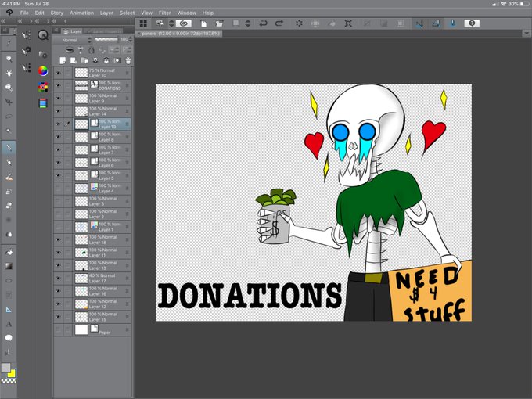
Task: Select the yellow sub color swatch
Action: [13, 374]
